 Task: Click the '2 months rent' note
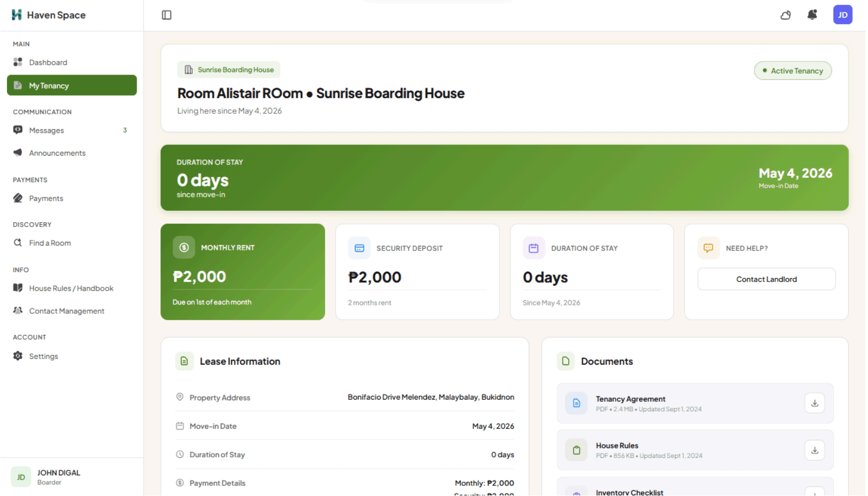point(370,303)
